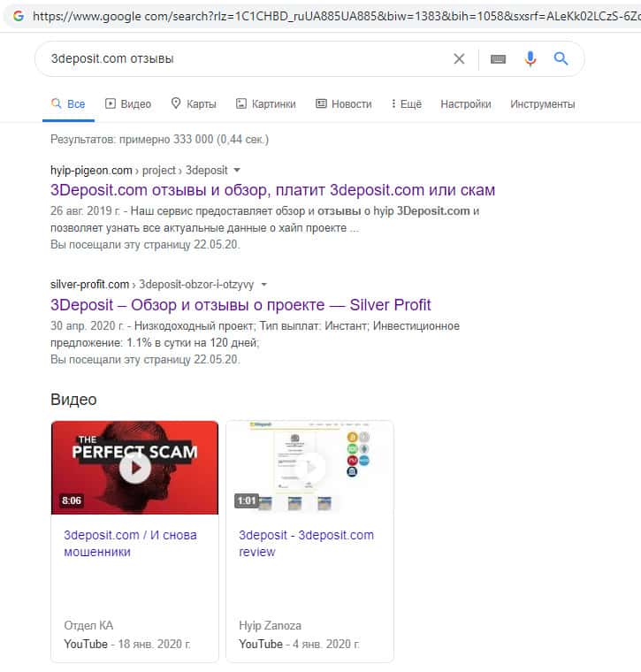Open Инструменты search tools
641x672 pixels.
coord(543,104)
